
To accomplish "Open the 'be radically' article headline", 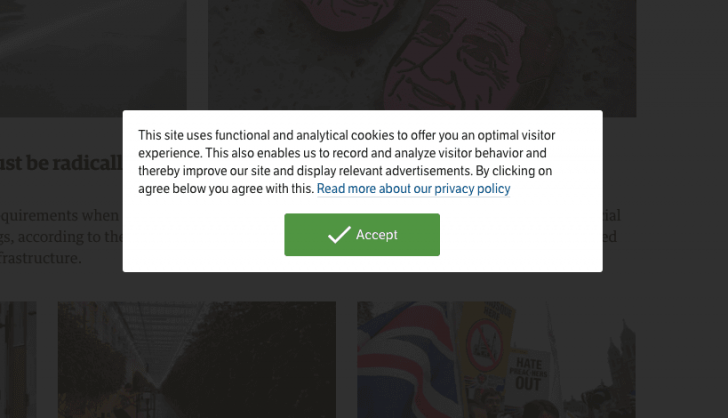I will click(x=60, y=163).
